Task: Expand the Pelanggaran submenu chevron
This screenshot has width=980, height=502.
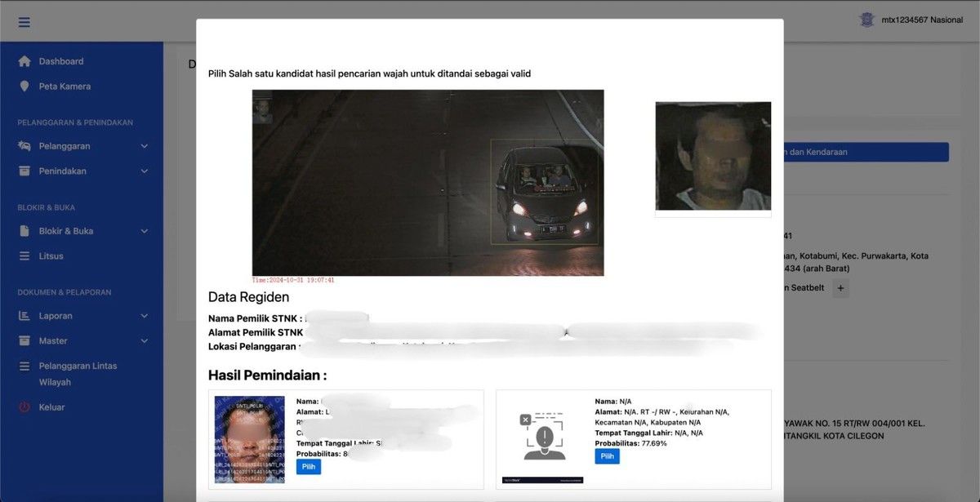Action: click(145, 146)
